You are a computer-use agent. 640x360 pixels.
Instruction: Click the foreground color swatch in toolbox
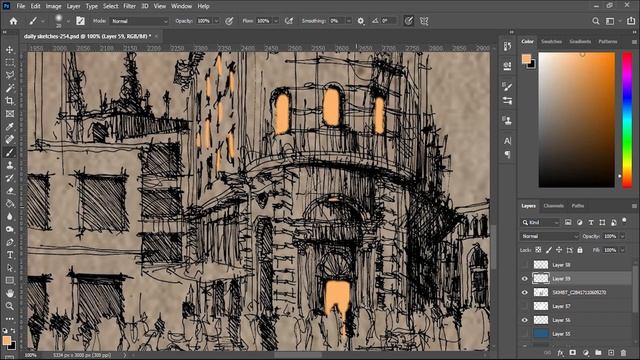7,341
